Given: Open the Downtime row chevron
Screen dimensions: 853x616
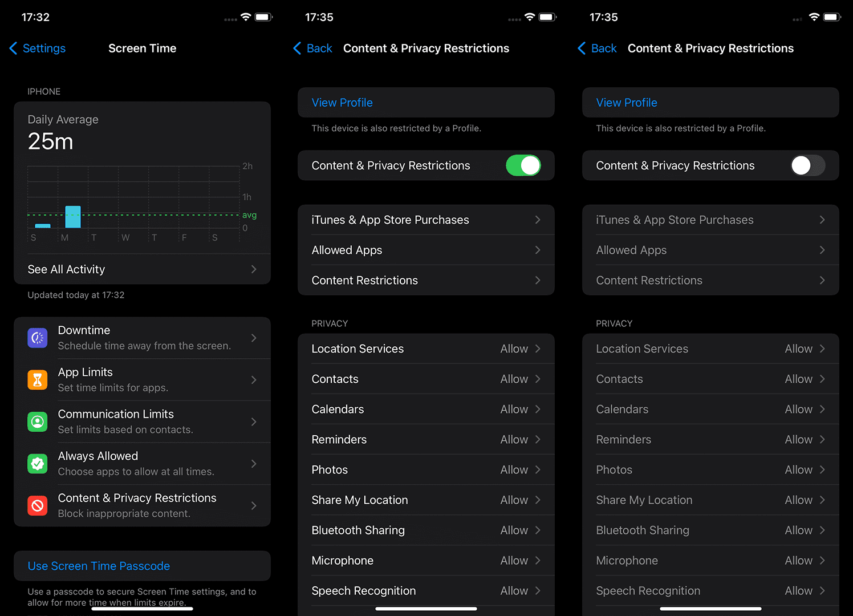Looking at the screenshot, I should click(254, 338).
